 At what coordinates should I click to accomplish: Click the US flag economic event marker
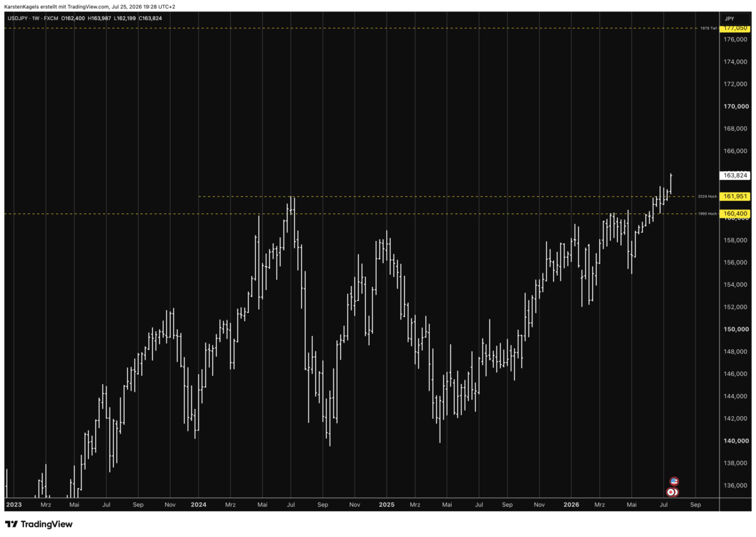pos(674,482)
